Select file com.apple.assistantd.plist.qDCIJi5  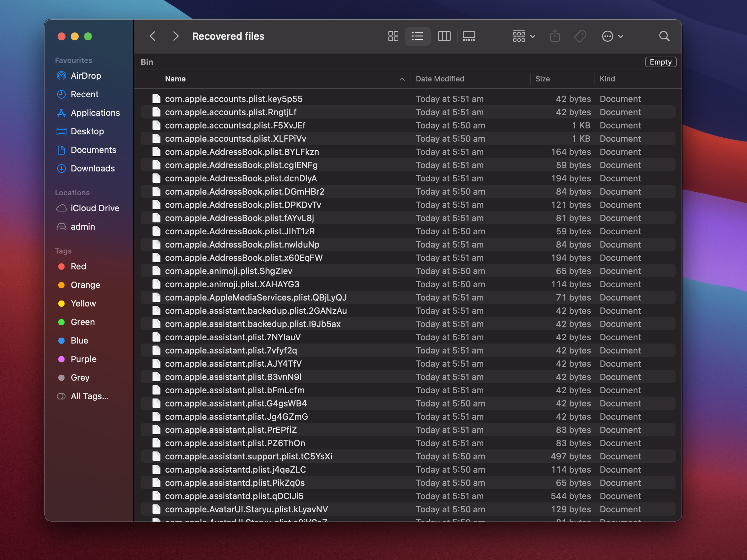tap(408, 496)
